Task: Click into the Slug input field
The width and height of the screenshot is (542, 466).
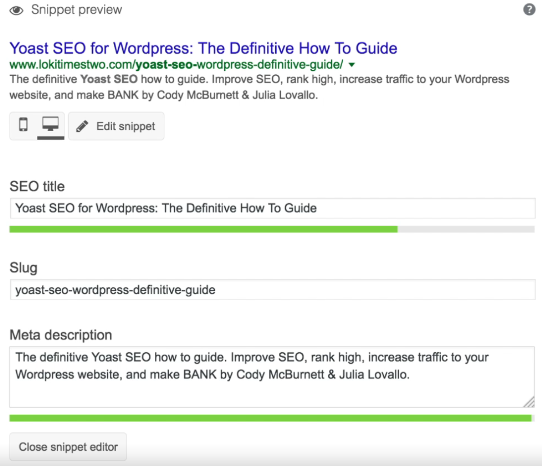Action: (272, 290)
